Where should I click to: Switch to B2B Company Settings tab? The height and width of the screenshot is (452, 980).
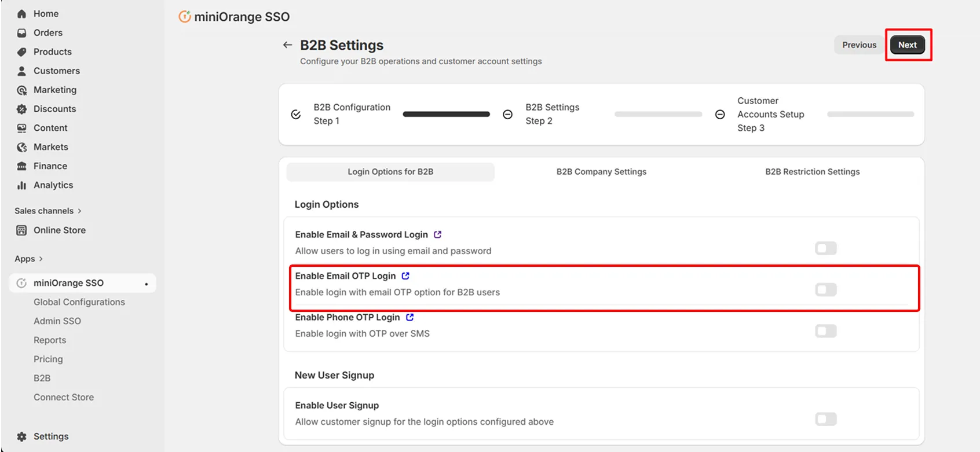point(601,172)
